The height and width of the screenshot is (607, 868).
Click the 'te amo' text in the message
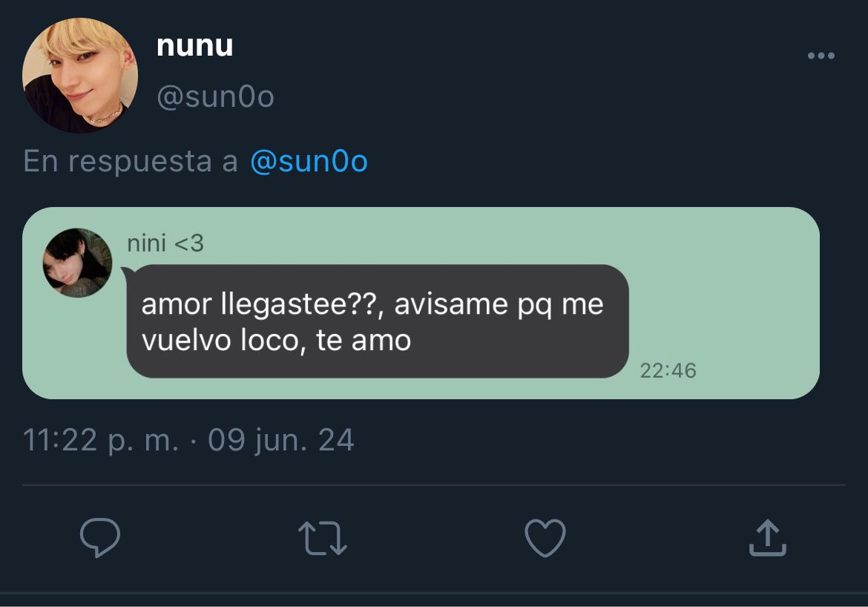[364, 341]
